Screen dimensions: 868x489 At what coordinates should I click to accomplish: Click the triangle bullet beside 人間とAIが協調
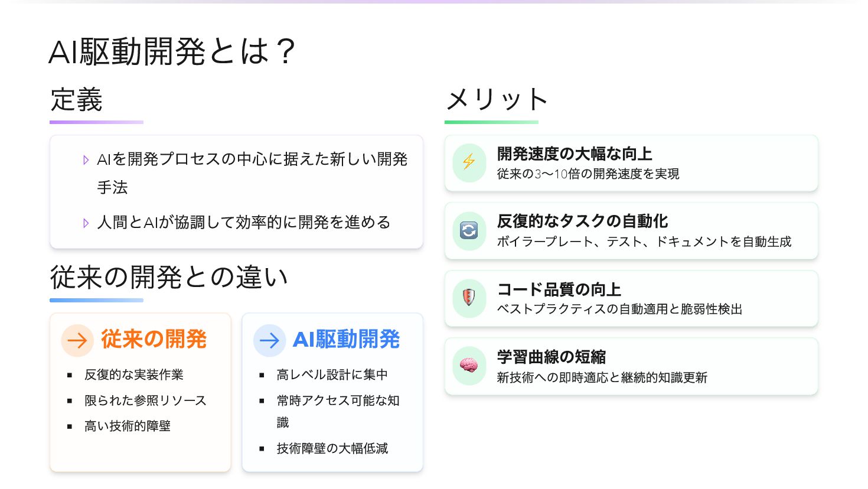(x=86, y=223)
